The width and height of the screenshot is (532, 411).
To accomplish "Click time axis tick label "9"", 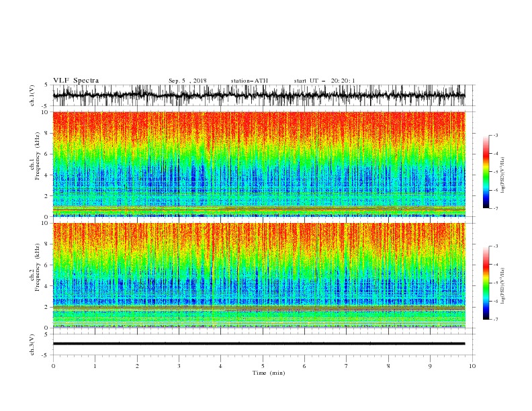I will [430, 366].
